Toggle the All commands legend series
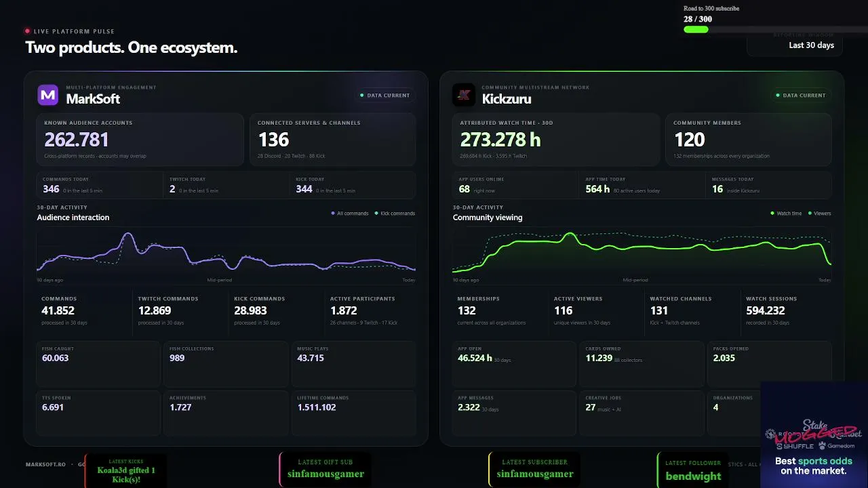Screen dimensions: 868x488 [349, 213]
